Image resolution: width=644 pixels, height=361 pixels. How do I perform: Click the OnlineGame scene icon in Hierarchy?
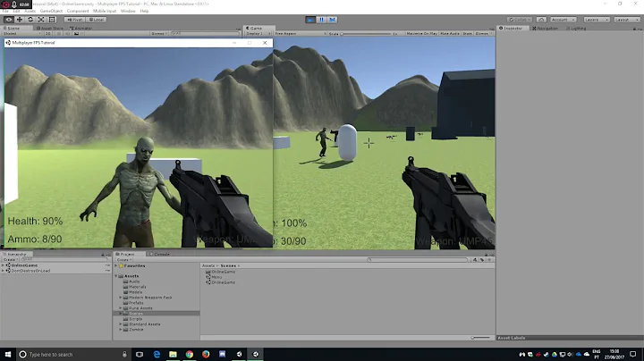8,265
